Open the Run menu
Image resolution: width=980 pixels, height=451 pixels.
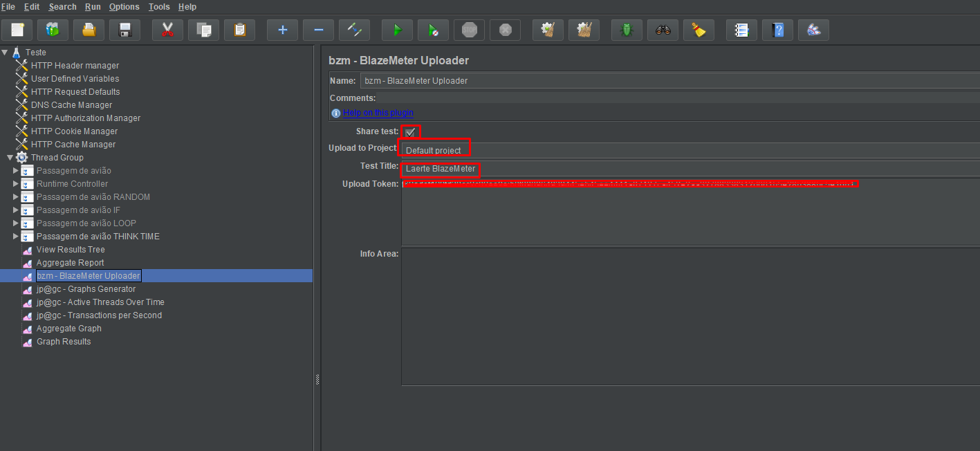(93, 6)
